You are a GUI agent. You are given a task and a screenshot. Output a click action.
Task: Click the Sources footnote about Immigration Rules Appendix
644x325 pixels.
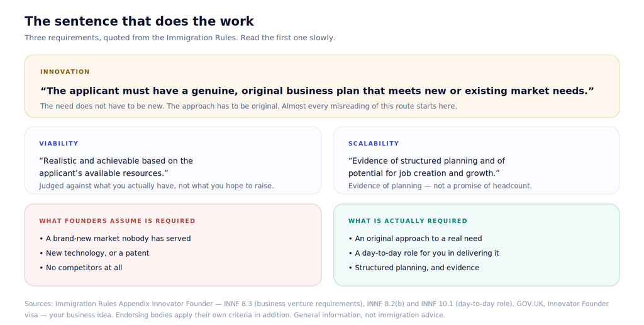pos(317,309)
